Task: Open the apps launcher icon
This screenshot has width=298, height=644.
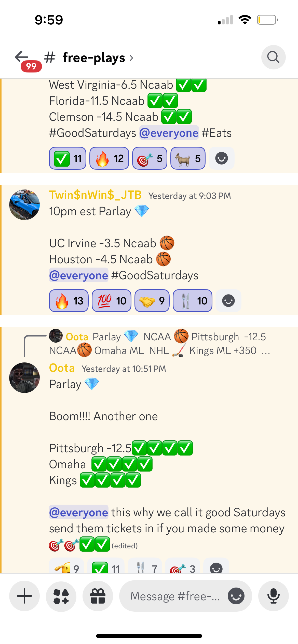Action: pyautogui.click(x=61, y=596)
